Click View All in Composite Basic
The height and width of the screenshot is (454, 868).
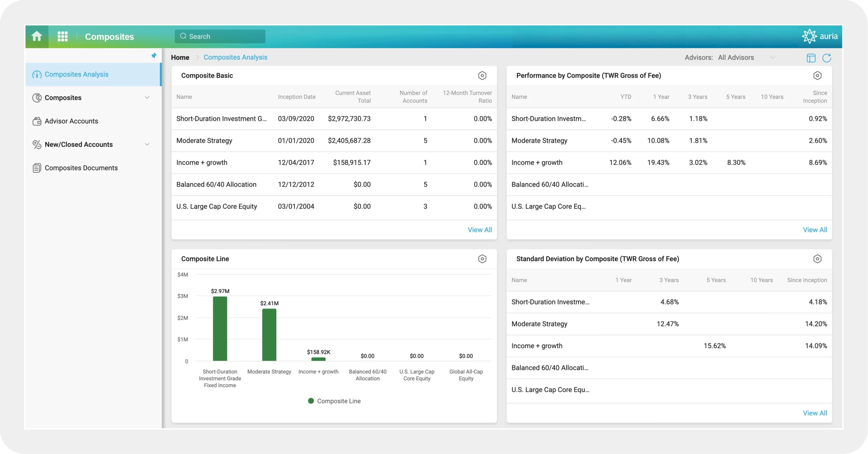[x=479, y=230]
